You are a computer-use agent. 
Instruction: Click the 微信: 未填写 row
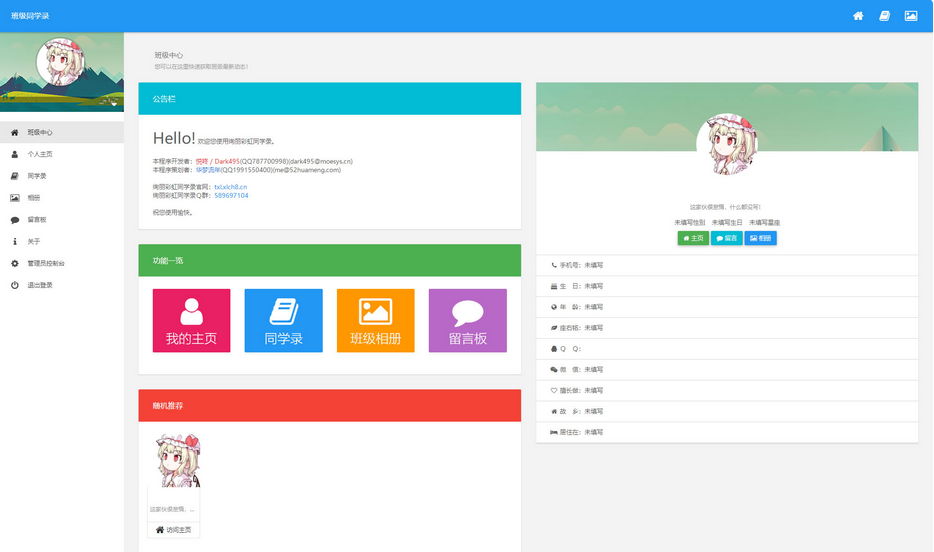tap(727, 370)
